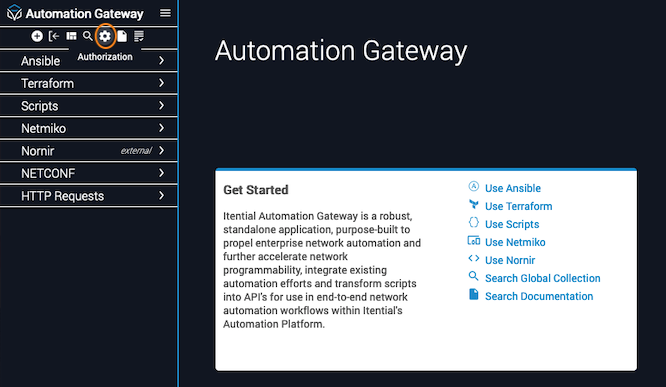Click the logout arrow icon in toolbar
This screenshot has height=387, width=666.
(x=54, y=36)
